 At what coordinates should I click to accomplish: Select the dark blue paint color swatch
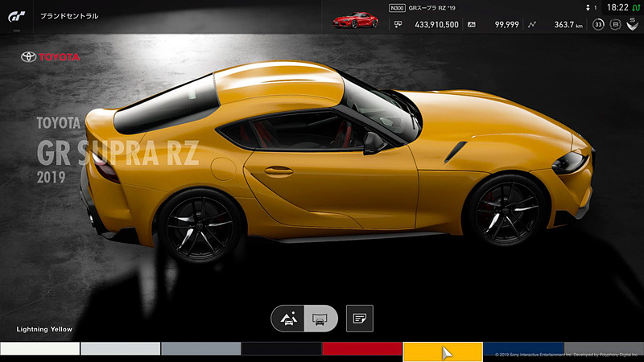pos(522,349)
